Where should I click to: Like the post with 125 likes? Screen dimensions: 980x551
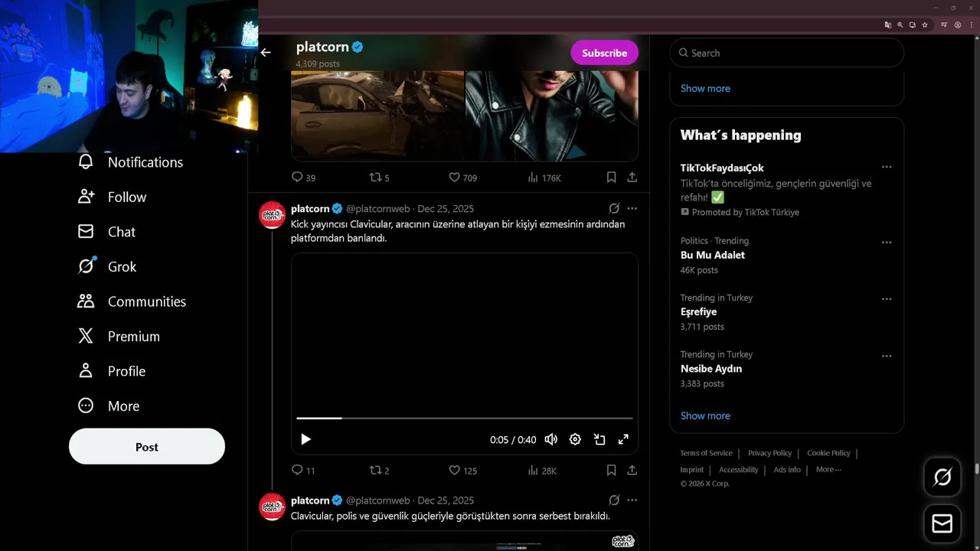point(462,471)
